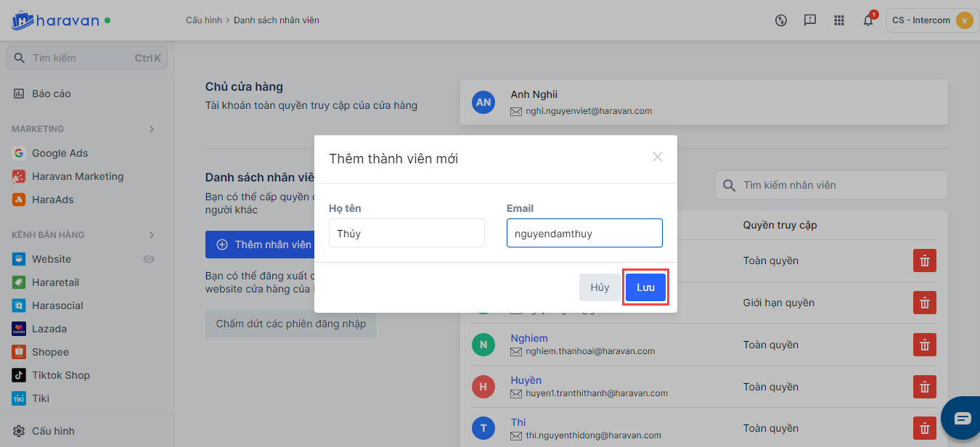Open Google Ads in sidebar
This screenshot has height=447, width=980.
(x=60, y=153)
